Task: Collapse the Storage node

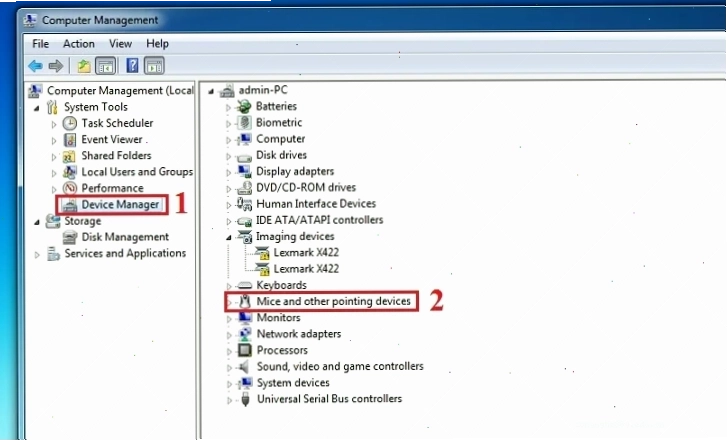Action: coord(37,222)
